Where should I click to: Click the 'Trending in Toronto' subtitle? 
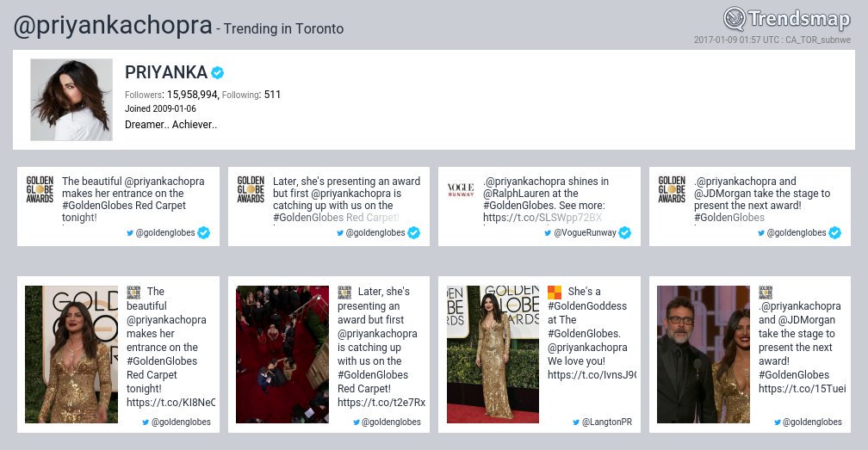[x=283, y=28]
